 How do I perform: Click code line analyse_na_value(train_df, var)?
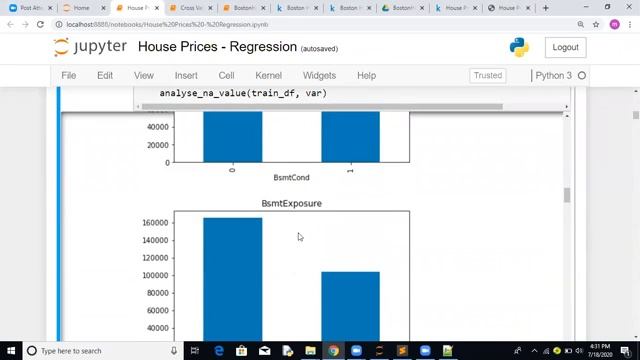243,93
